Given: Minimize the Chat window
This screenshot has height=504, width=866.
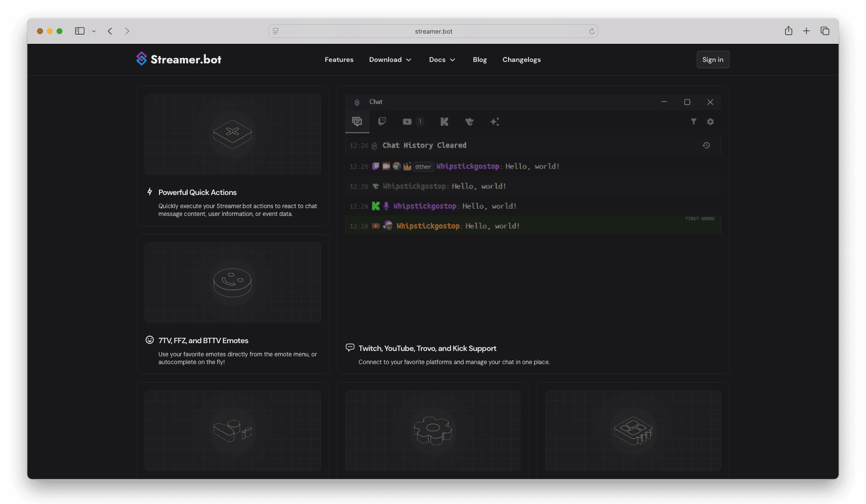Looking at the screenshot, I should pyautogui.click(x=664, y=102).
